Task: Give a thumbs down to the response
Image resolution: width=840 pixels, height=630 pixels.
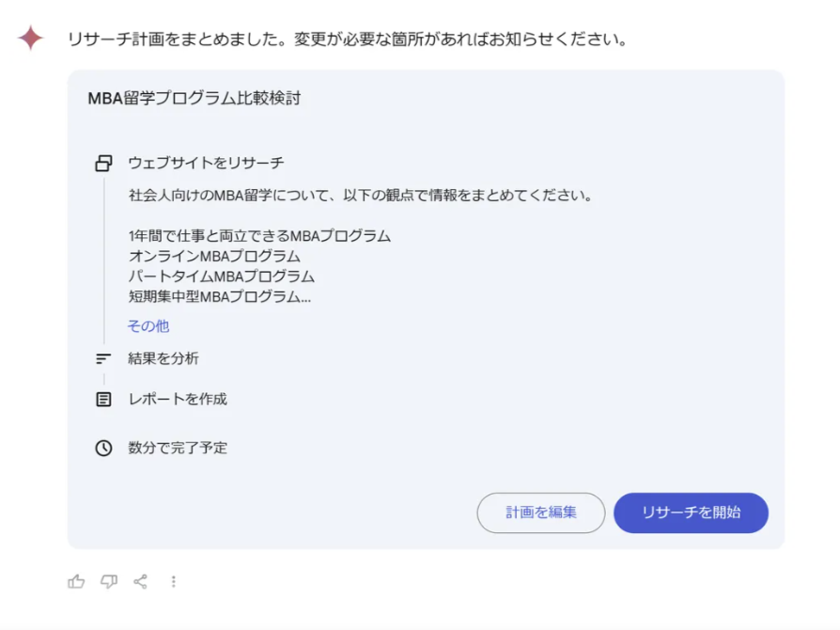Action: click(108, 581)
